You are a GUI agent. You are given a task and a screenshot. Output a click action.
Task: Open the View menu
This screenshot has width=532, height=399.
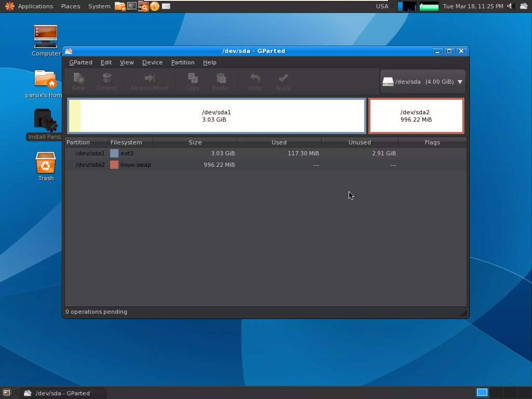tap(127, 62)
